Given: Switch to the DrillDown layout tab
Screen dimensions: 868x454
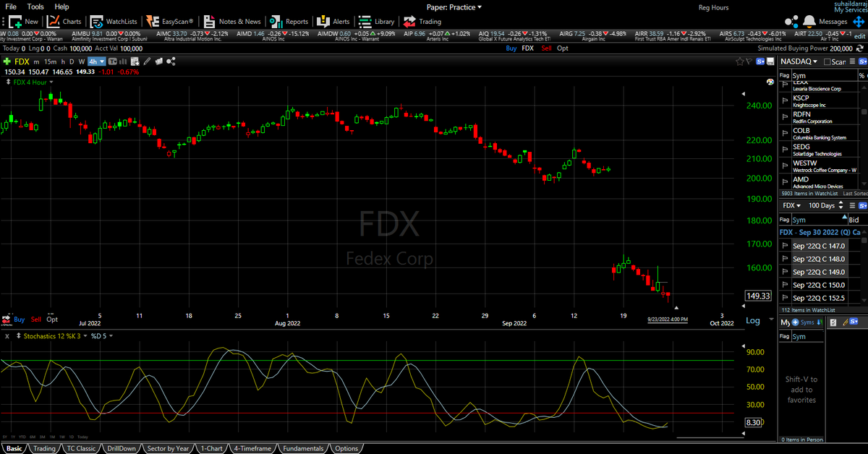Looking at the screenshot, I should (x=120, y=448).
